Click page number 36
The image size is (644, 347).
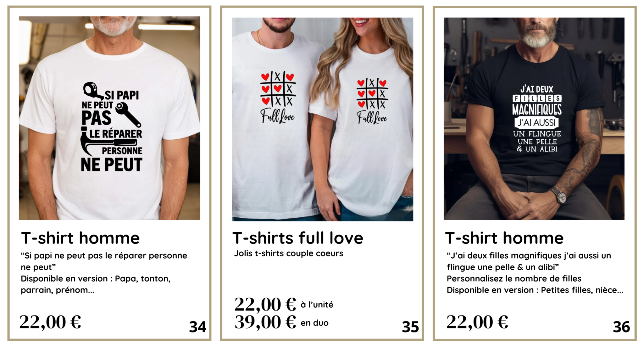[621, 327]
